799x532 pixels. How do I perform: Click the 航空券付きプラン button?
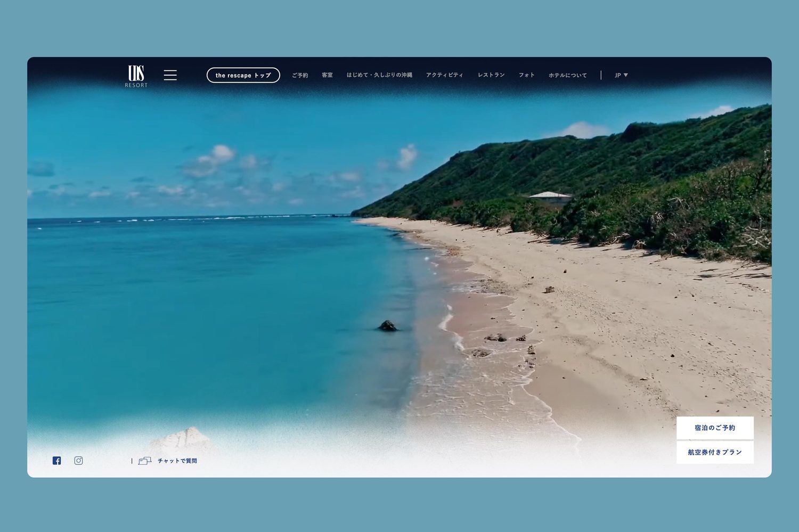tap(715, 453)
